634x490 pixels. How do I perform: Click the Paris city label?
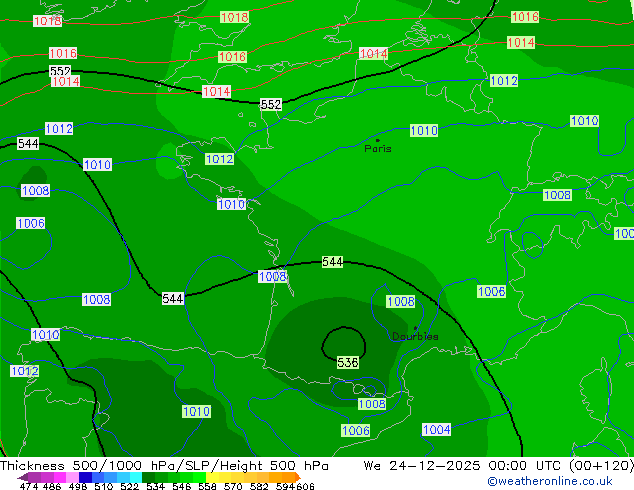click(378, 149)
